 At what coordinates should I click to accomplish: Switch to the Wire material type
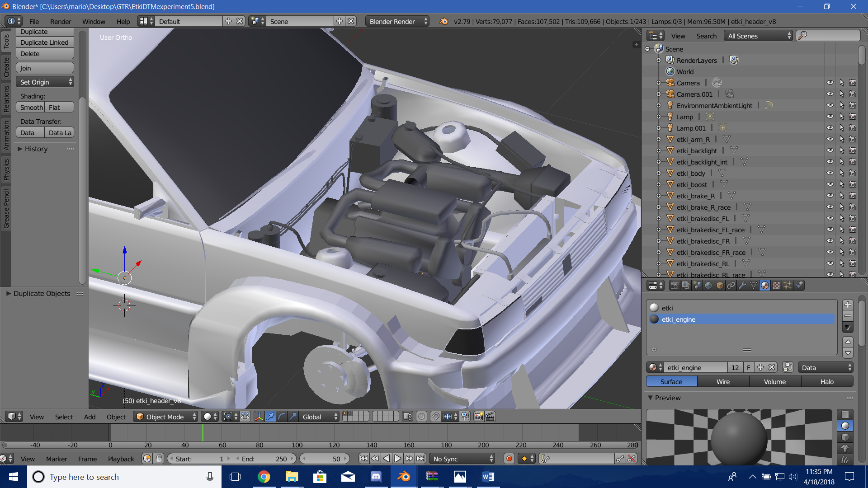pyautogui.click(x=723, y=382)
